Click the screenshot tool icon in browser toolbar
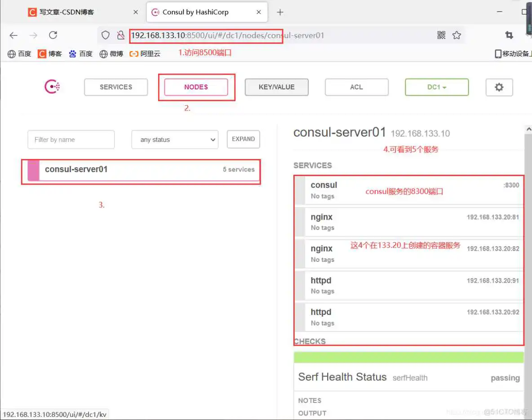Screen dimensions: 532x420 coord(508,35)
